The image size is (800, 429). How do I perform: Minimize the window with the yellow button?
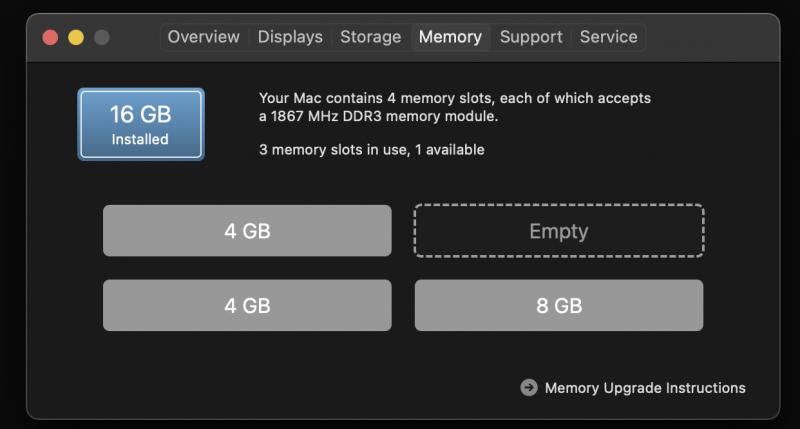(x=76, y=38)
